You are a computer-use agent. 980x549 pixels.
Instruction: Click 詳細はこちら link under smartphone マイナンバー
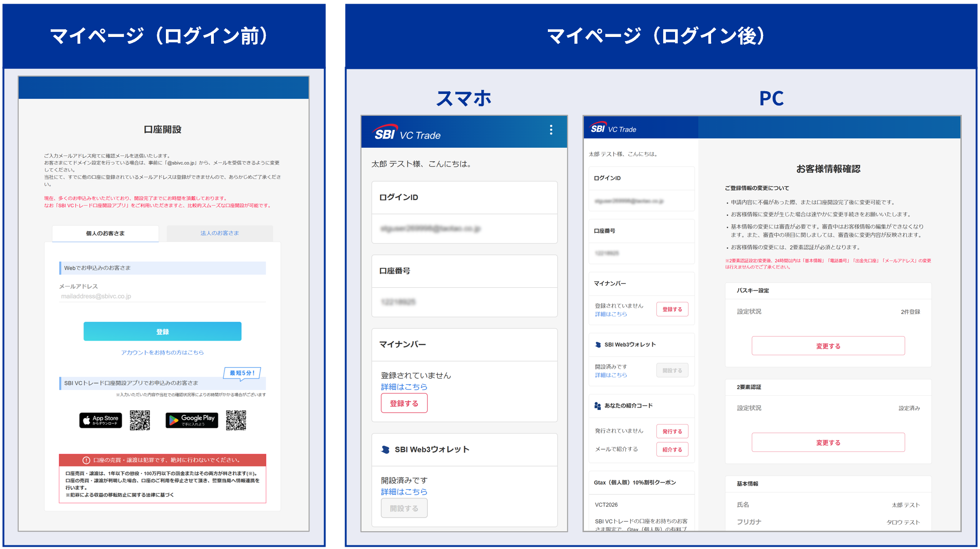point(404,387)
